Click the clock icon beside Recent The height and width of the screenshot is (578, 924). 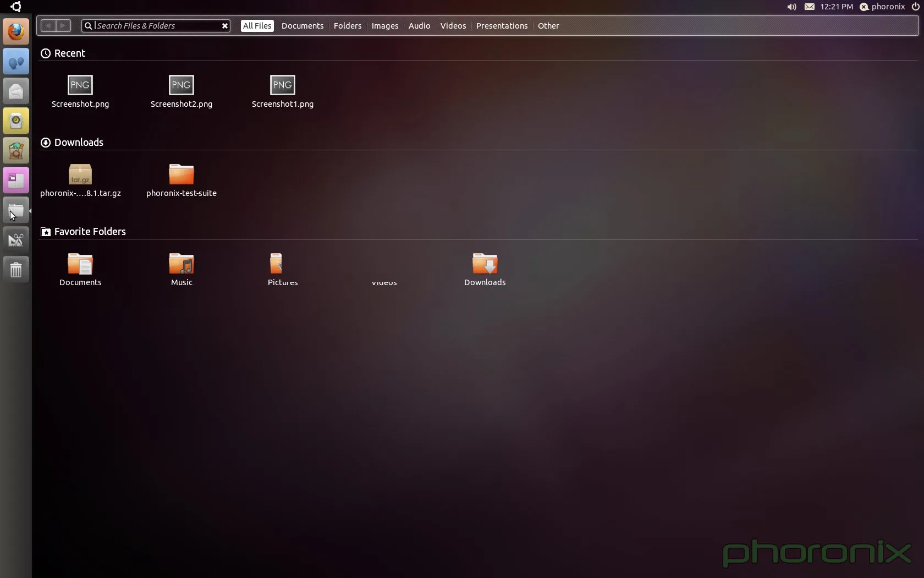[x=46, y=53]
